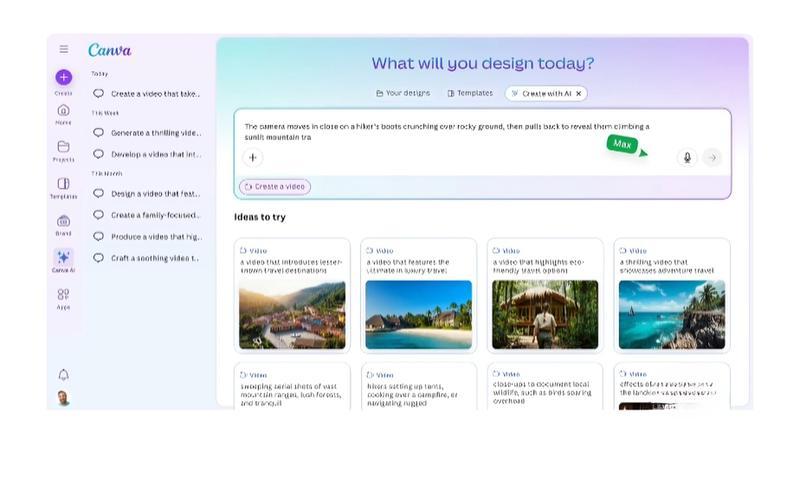Click 'What will you design today?' heading
800x500 pixels.
point(483,63)
